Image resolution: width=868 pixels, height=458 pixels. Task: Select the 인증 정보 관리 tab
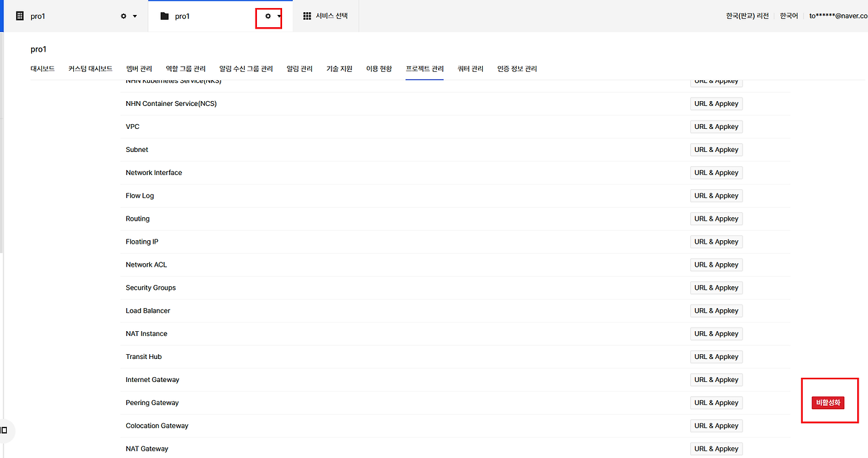coord(517,69)
